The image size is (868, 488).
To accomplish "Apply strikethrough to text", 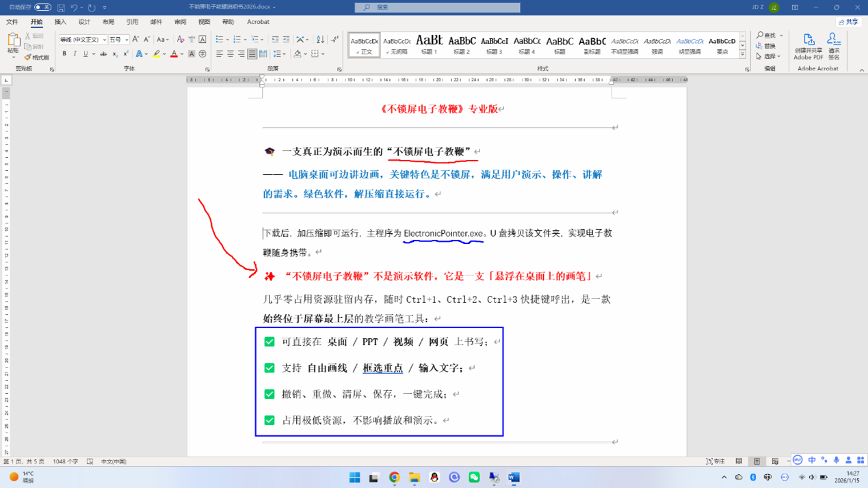I will point(103,54).
